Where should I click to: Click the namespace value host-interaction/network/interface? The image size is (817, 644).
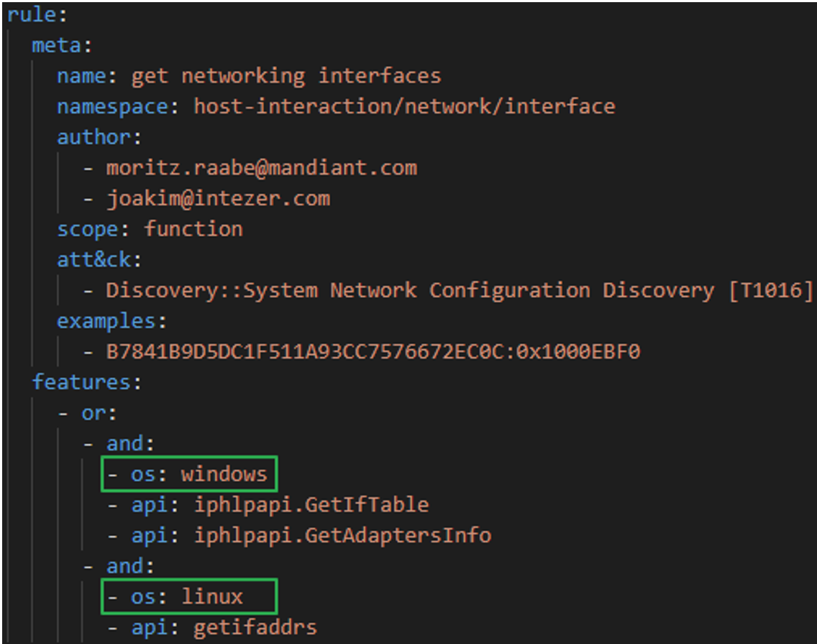[404, 106]
